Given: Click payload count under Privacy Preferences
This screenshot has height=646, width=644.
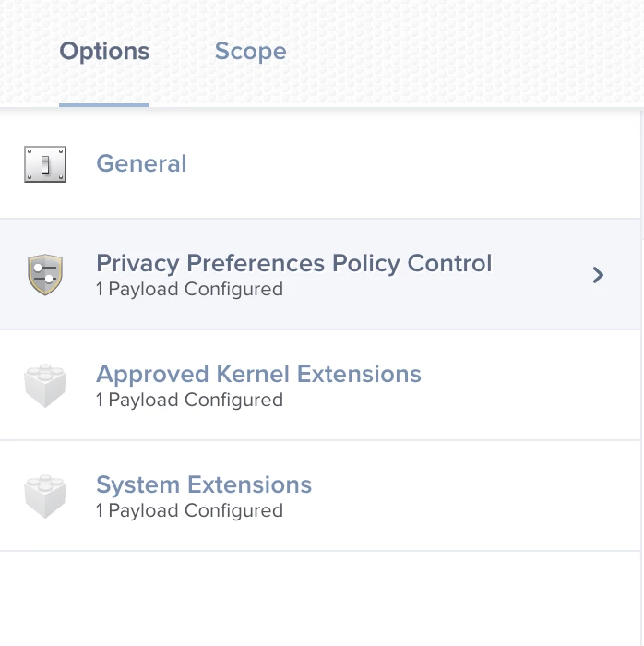Looking at the screenshot, I should pos(189,289).
